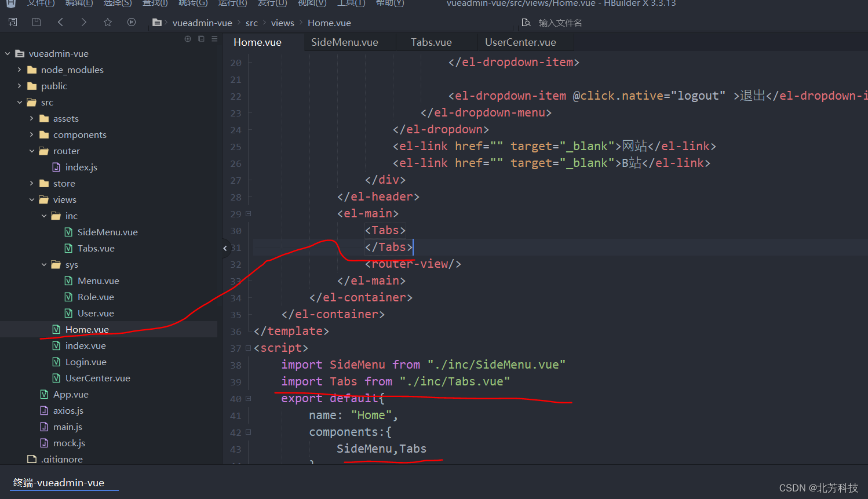Click the Vue file icon beside SideMenu.vue
868x499 pixels.
(x=68, y=232)
